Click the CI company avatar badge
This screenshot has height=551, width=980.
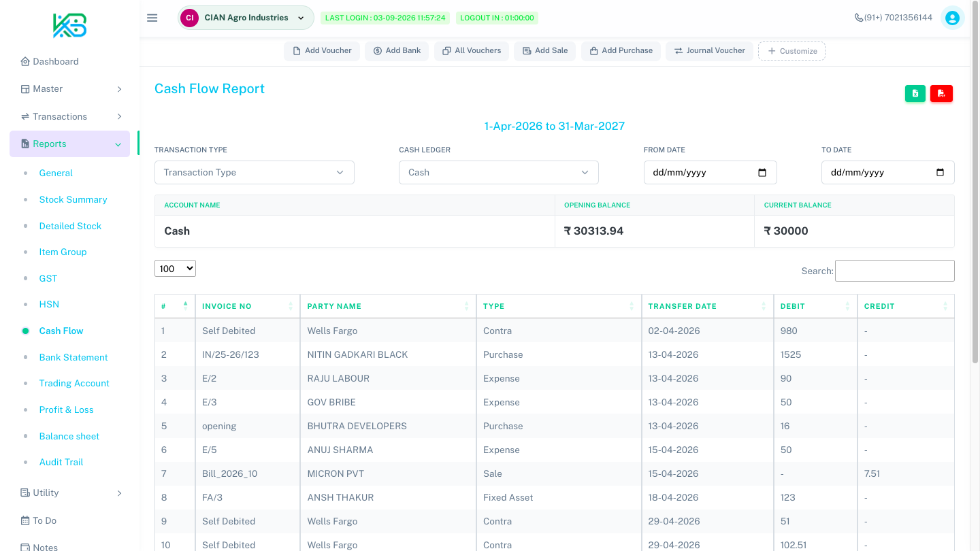pos(190,18)
